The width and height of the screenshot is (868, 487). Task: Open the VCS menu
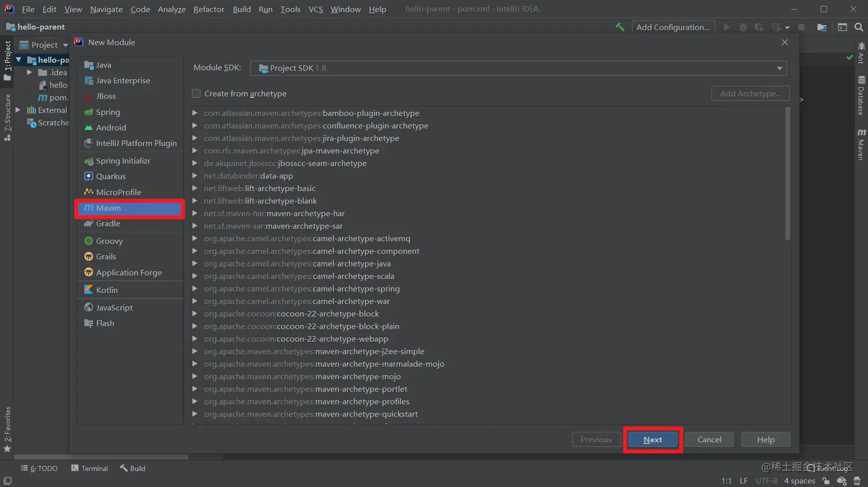316,9
